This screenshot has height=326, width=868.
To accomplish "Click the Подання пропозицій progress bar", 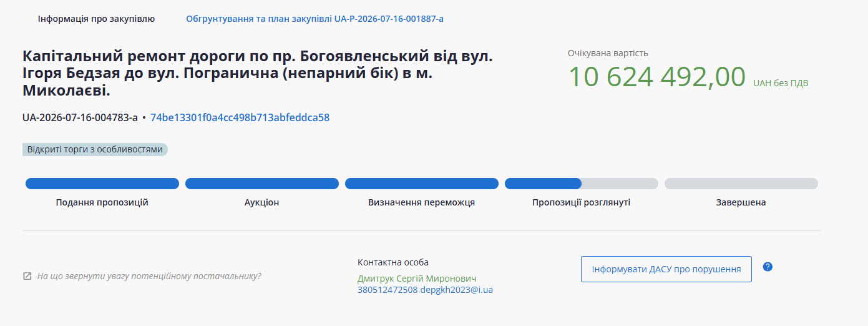I will pos(102,184).
